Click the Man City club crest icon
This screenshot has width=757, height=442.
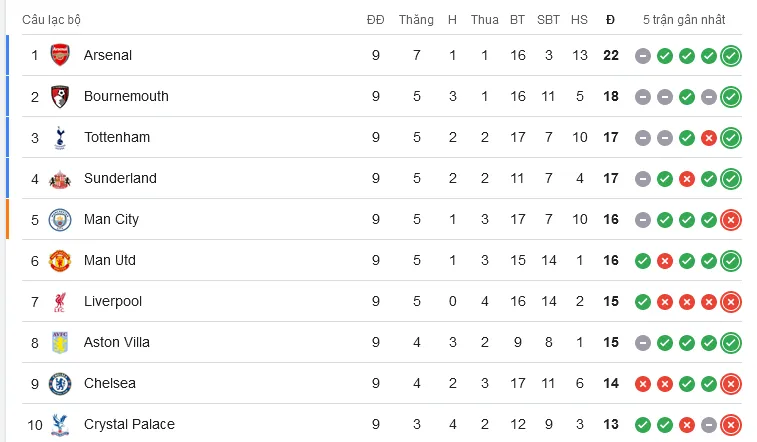tap(60, 219)
